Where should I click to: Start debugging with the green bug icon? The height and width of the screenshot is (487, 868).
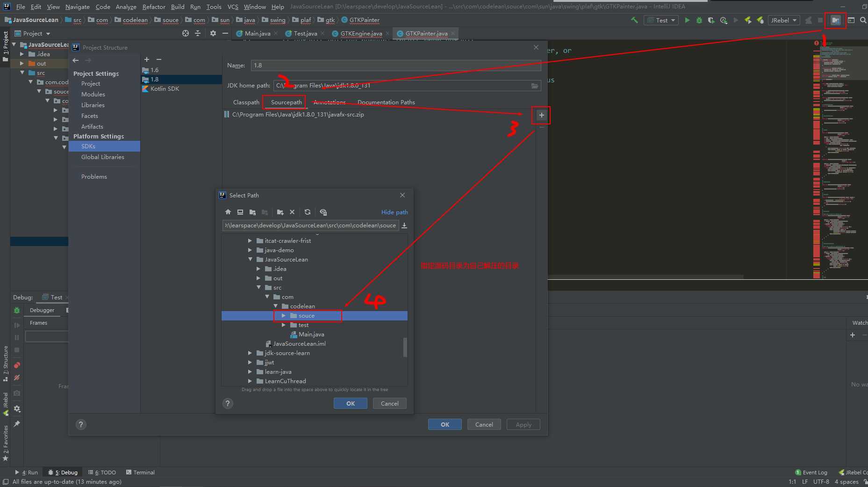pos(699,20)
